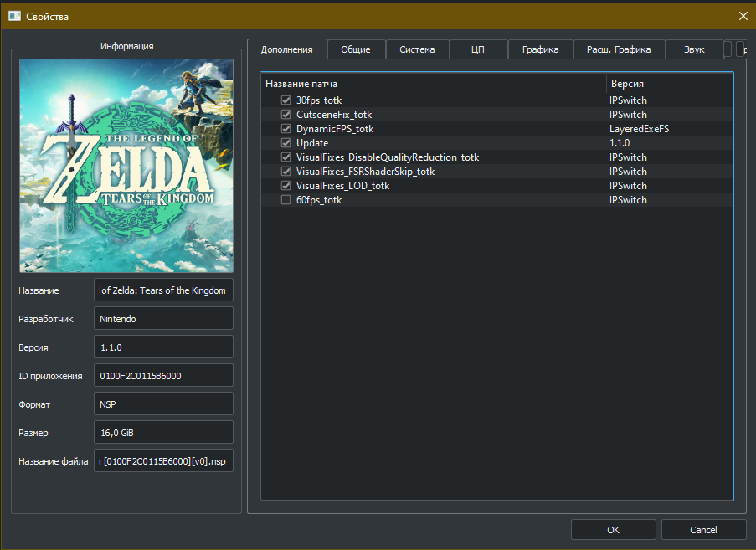Select the Update row name
Screen dimensions: 756x550
[312, 143]
